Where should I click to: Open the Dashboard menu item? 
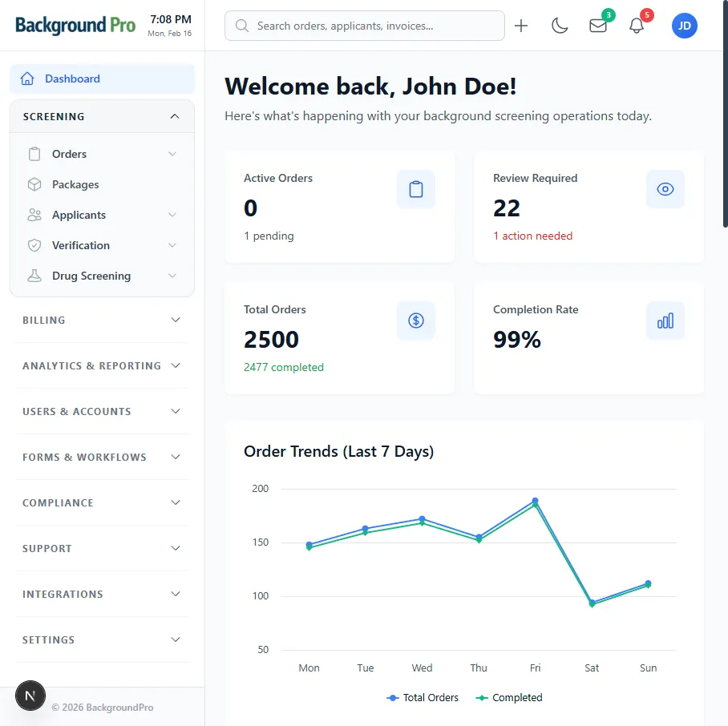pos(72,79)
